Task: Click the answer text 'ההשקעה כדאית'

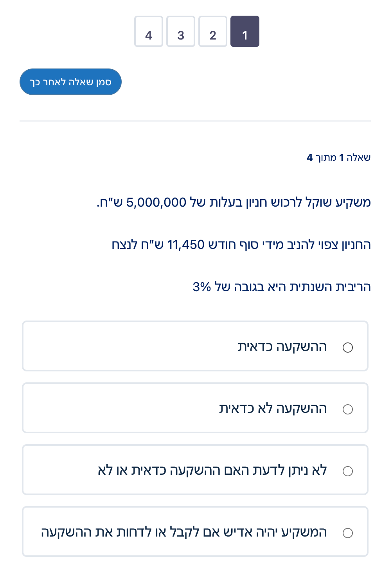Action: 282,347
